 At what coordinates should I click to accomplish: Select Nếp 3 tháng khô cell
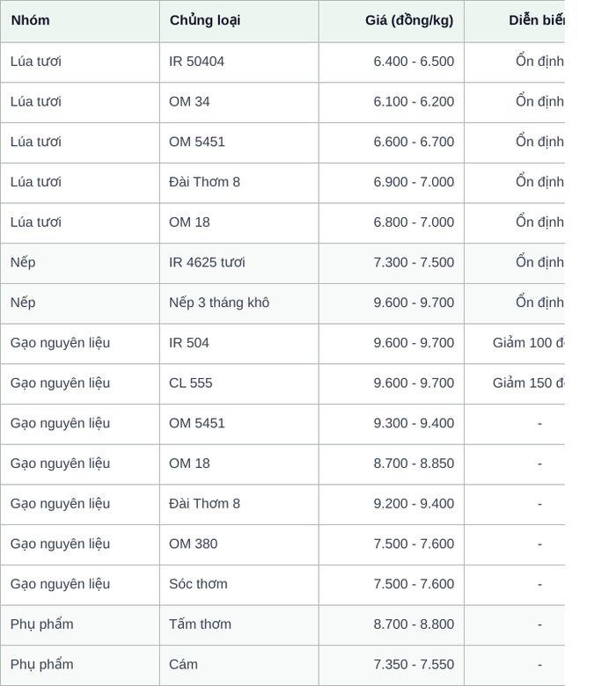pyautogui.click(x=239, y=303)
